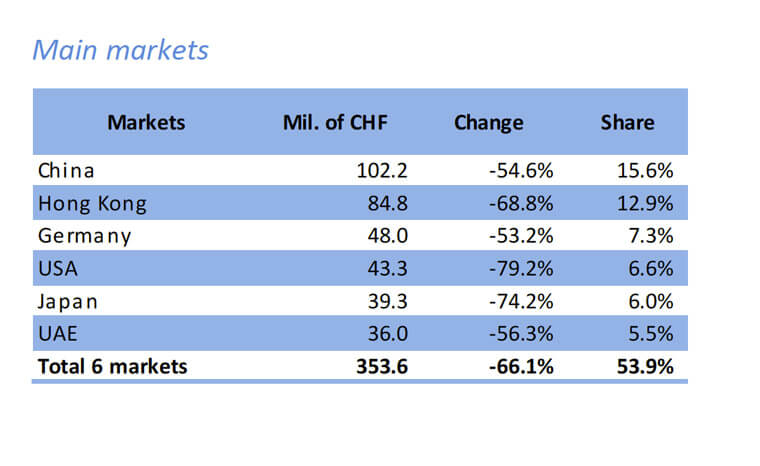Screen dimensions: 760x466
Task: Select the Germany row label
Action: click(84, 237)
